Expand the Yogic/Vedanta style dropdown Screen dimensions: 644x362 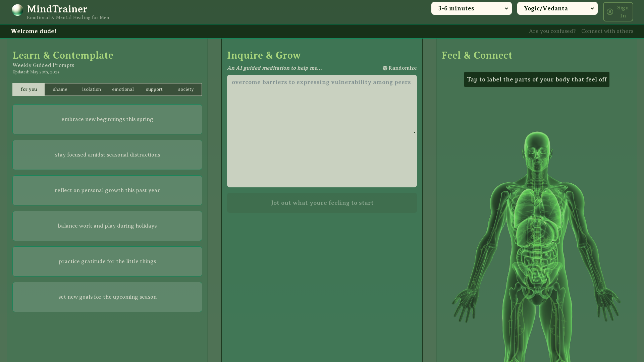click(557, 8)
